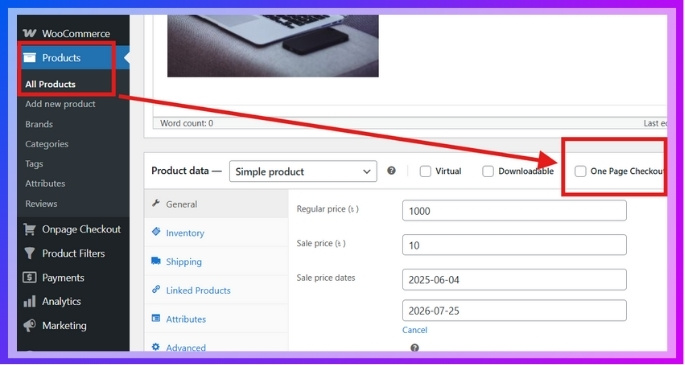
Task: Switch to the Shipping tab
Action: click(x=216, y=262)
